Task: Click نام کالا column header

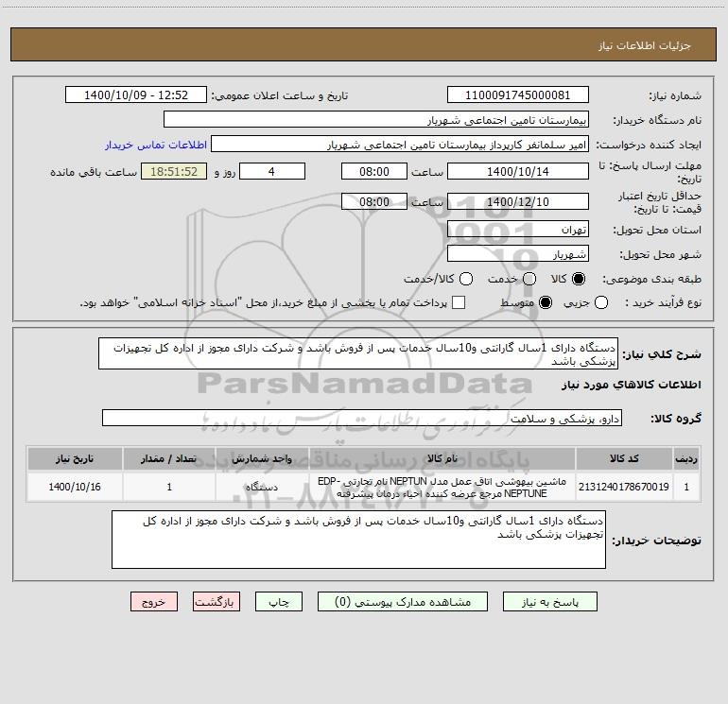Action: (x=442, y=458)
